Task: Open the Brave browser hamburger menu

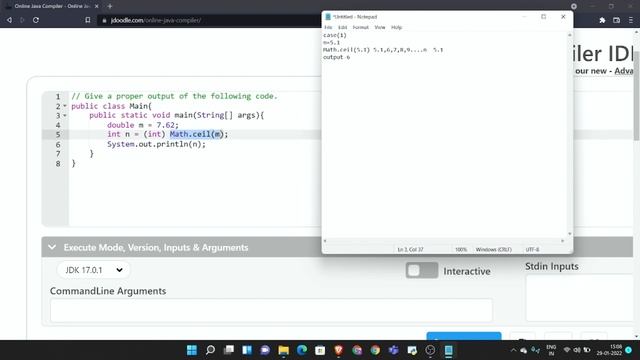Action: [631, 20]
